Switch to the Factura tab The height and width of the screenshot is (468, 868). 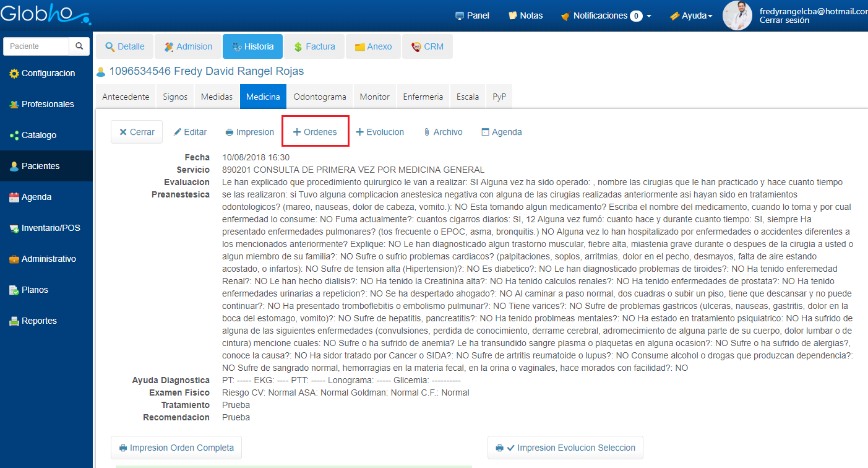point(314,46)
